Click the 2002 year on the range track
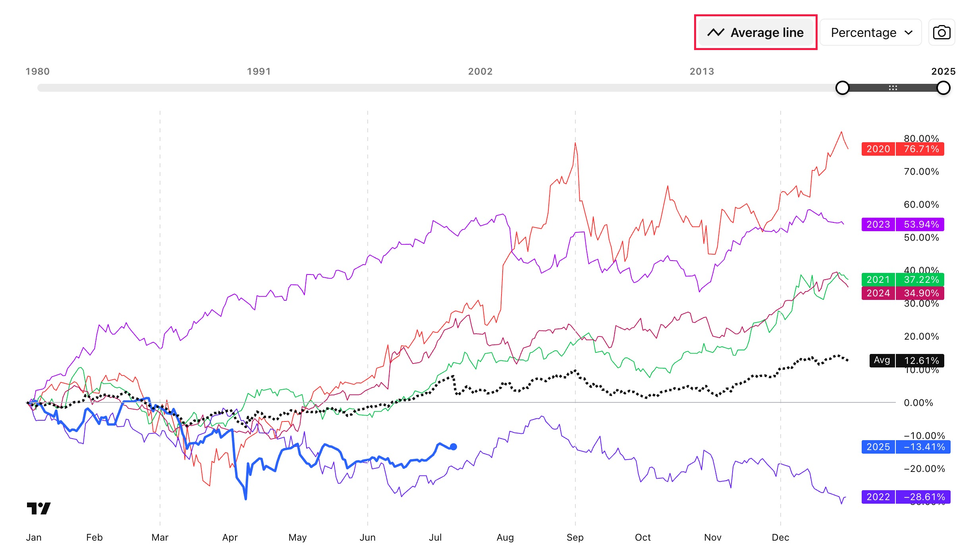The width and height of the screenshot is (980, 547). 480,72
